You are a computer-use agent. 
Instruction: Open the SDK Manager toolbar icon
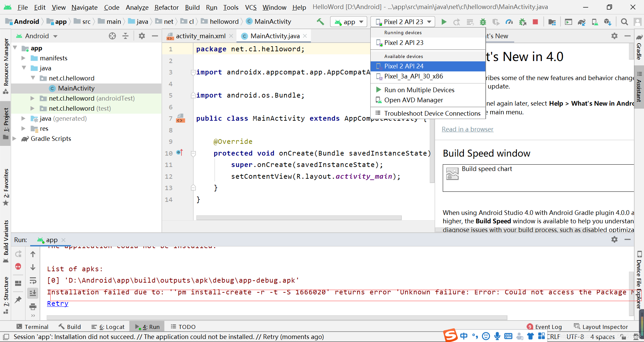(x=607, y=22)
